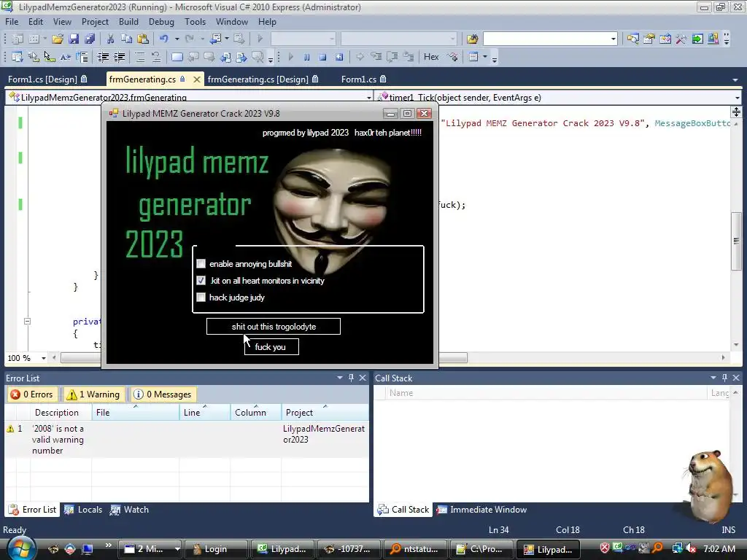This screenshot has width=747, height=560.
Task: Click the Save All toolbar icon
Action: tap(90, 39)
